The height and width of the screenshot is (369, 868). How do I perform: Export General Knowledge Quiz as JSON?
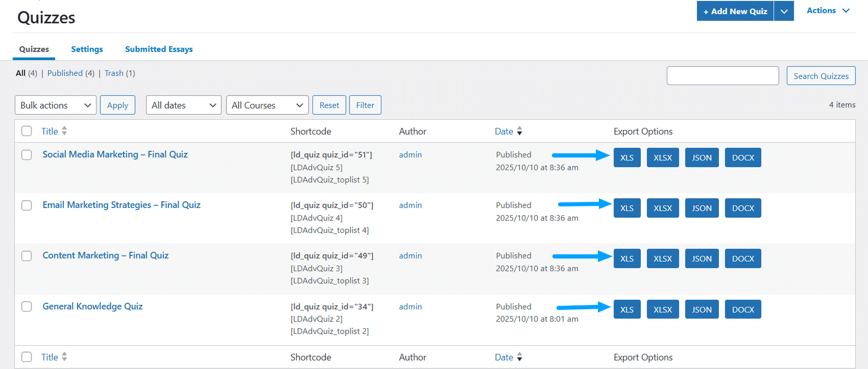click(702, 309)
